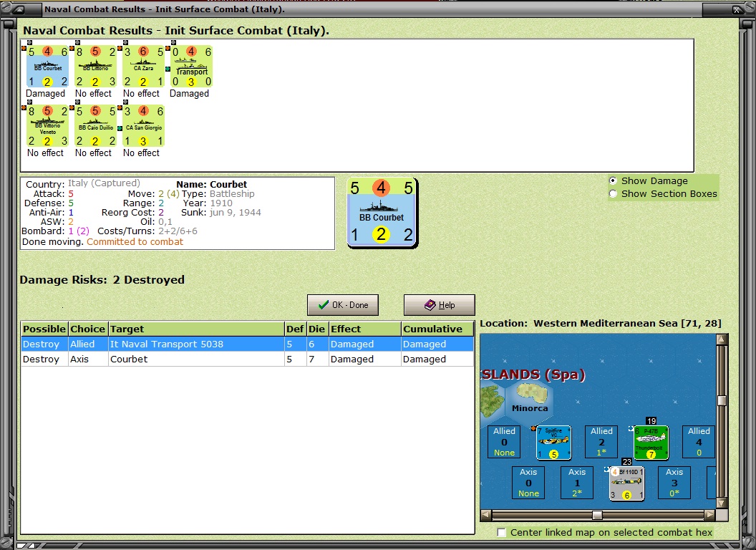
Task: Sort by the Choice column header
Action: 88,329
